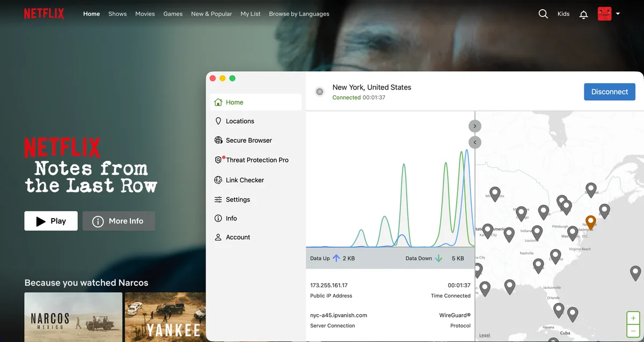Screen dimensions: 644x342
Task: Click the public IP 173.255.161.17
Action: pos(328,285)
